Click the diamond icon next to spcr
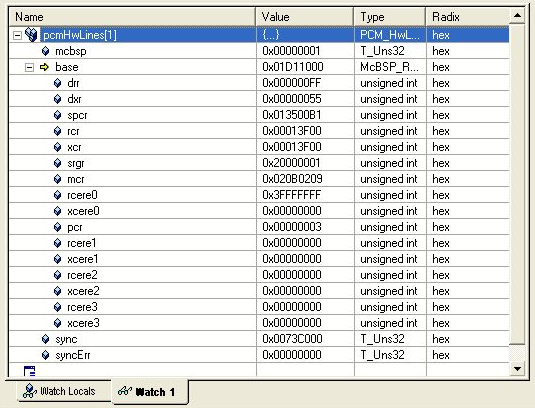The width and height of the screenshot is (535, 408). pyautogui.click(x=57, y=115)
